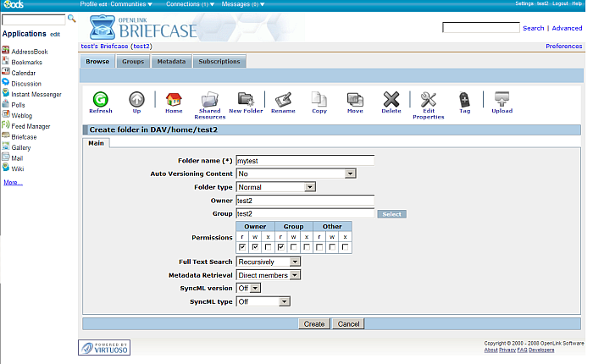Click the Upload toolbar icon
This screenshot has height=364, width=593.
[502, 100]
